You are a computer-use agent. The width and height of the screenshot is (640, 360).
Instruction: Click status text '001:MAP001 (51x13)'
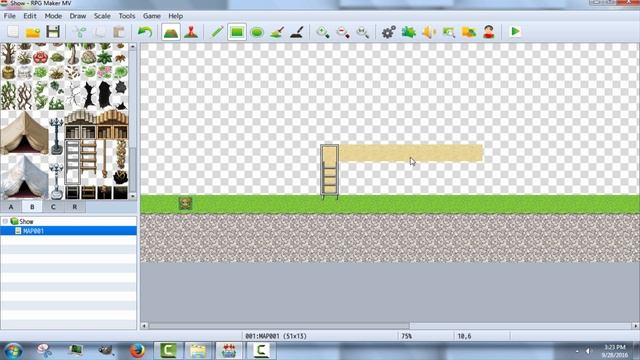point(276,336)
